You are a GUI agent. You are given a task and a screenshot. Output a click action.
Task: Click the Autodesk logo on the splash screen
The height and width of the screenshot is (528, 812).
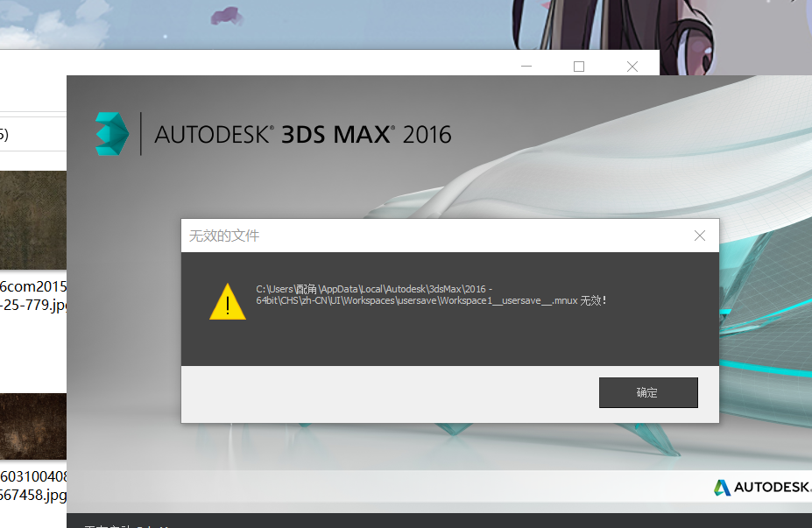pyautogui.click(x=762, y=487)
